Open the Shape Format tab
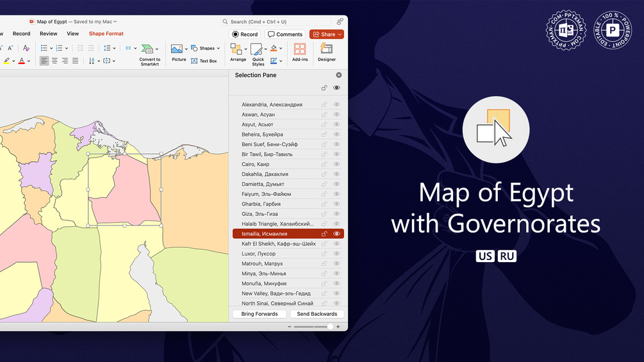 coord(106,34)
